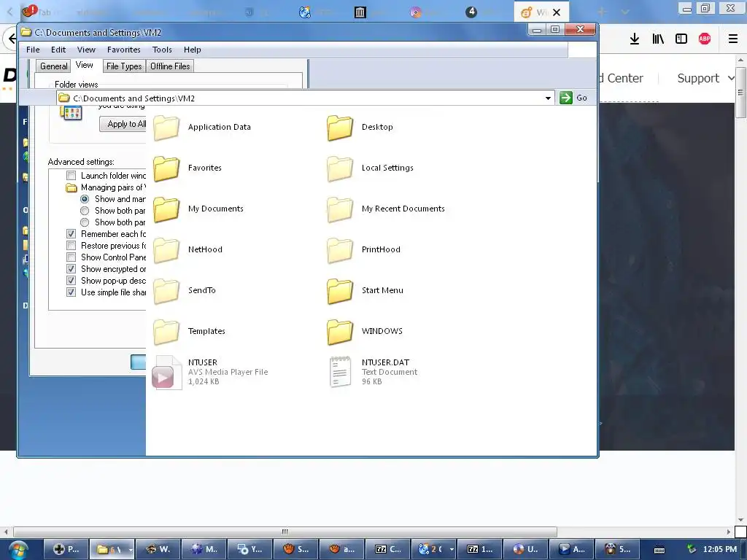Open the WINDOWS folder icon
Viewport: 747px width, 560px height.
point(340,332)
